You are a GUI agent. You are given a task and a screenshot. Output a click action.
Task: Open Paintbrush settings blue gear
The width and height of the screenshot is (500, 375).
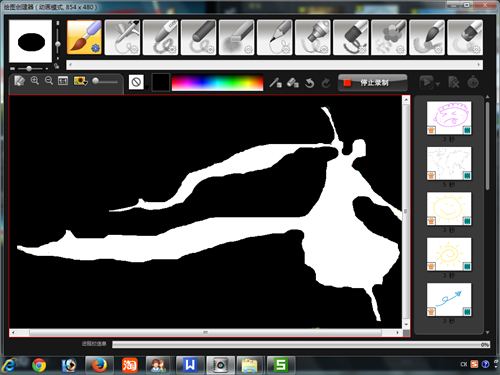(96, 48)
